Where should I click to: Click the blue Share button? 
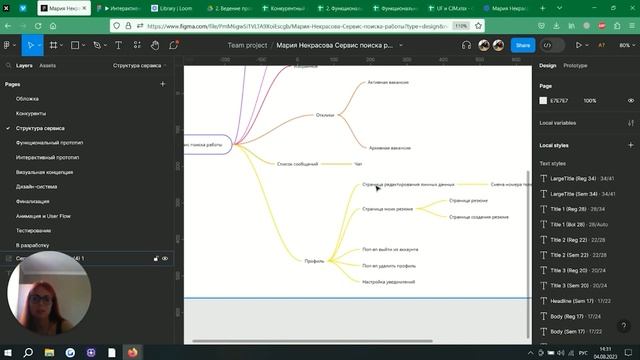(x=523, y=45)
